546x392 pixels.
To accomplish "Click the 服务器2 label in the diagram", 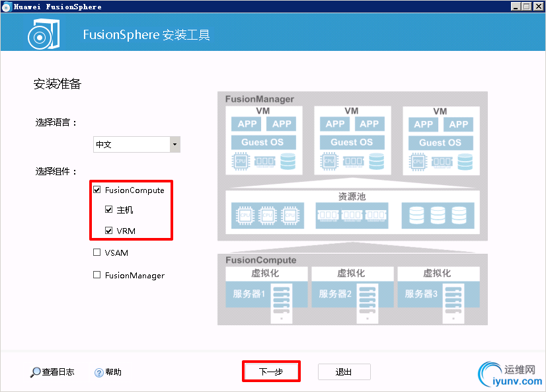I will pyautogui.click(x=335, y=294).
